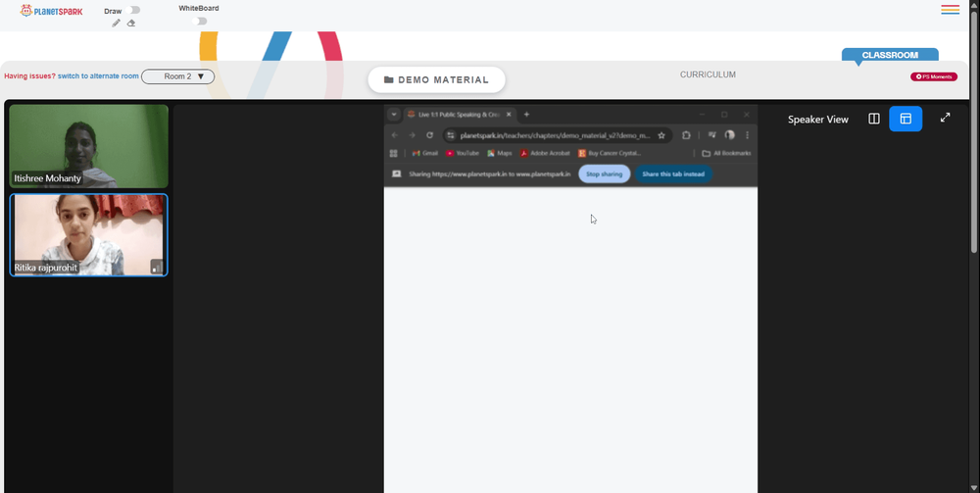Screen dimensions: 980x493
Task: Open Chrome three-dot menu in shared browser
Action: pyautogui.click(x=747, y=135)
